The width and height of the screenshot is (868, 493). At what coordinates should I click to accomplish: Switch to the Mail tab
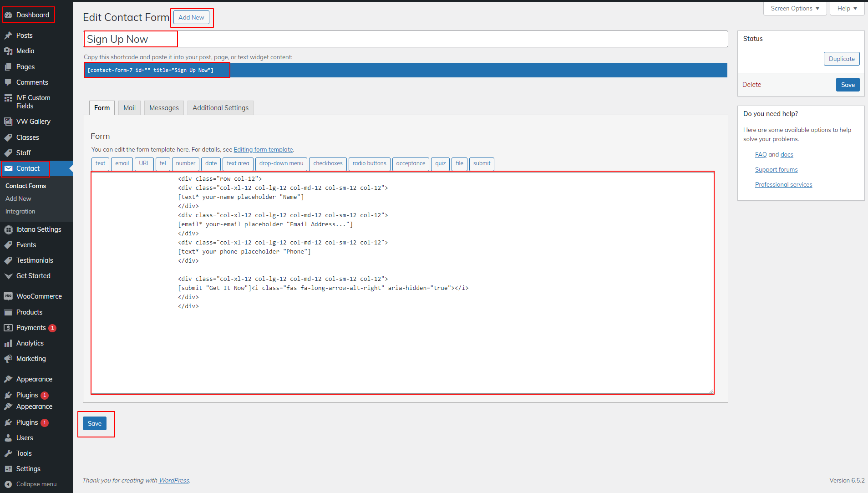coord(129,108)
